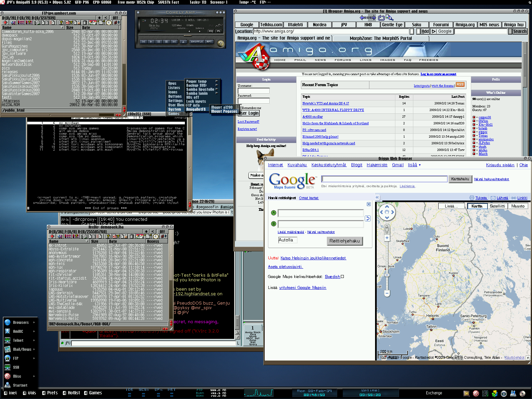Click the map zoom-in plus button

[x=387, y=238]
